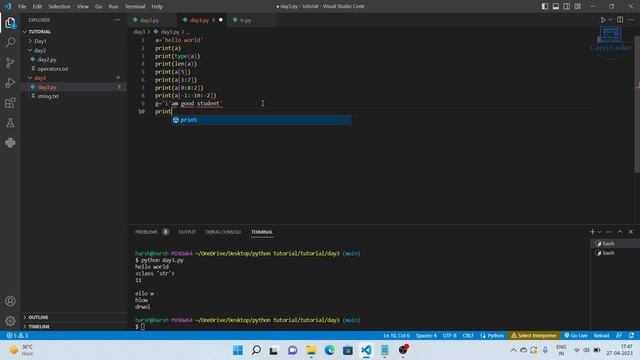This screenshot has width=640, height=360.
Task: Close the terminal panel
Action: [631, 231]
